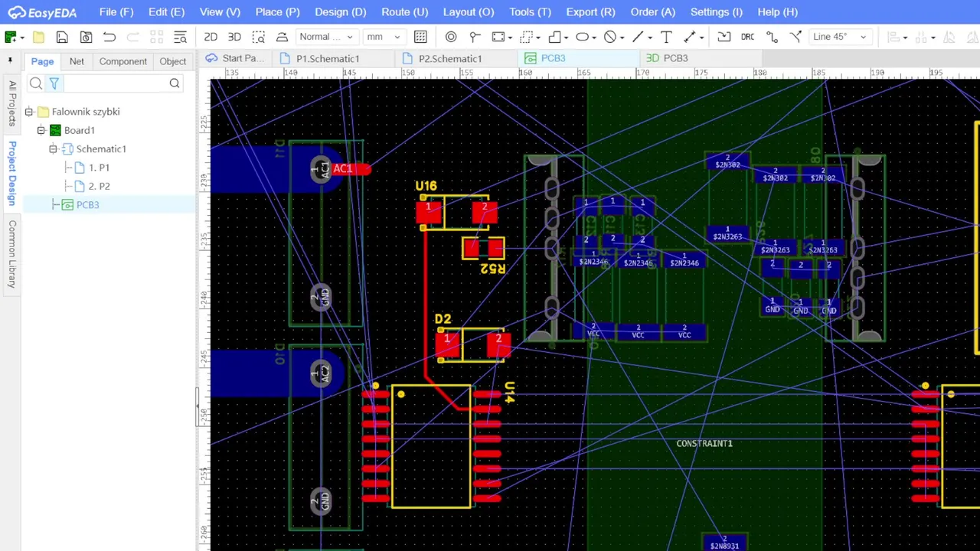
Task: Open the Line 45° routing angle dropdown
Action: 840,37
